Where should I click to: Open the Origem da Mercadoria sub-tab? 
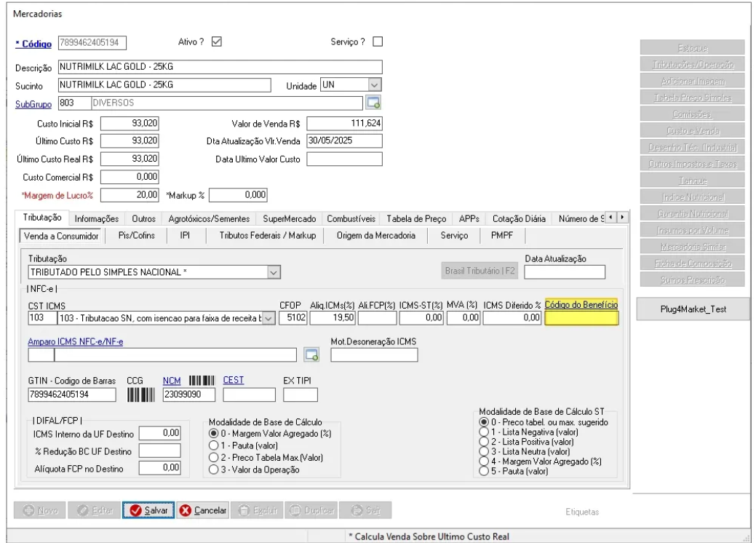coord(375,235)
